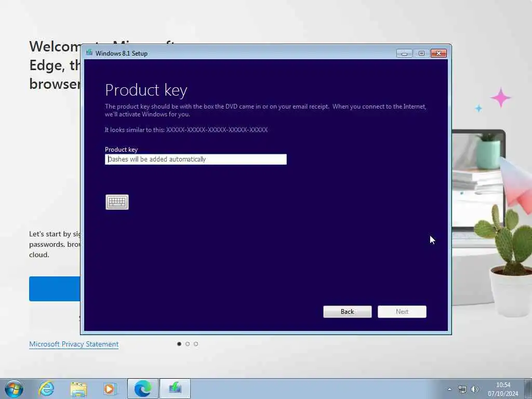Click the blue sign-in button in Edge
This screenshot has height=399, width=532.
click(x=55, y=289)
